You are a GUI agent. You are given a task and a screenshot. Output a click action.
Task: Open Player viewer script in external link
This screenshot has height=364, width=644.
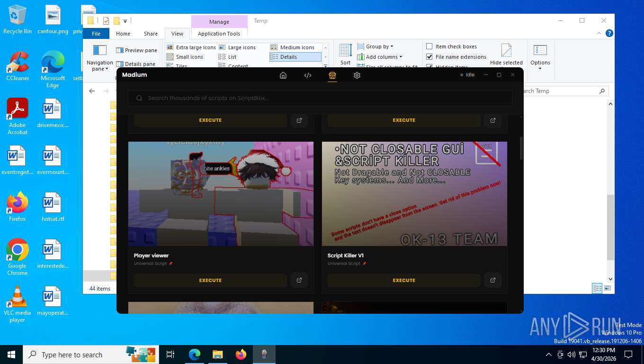click(x=299, y=280)
